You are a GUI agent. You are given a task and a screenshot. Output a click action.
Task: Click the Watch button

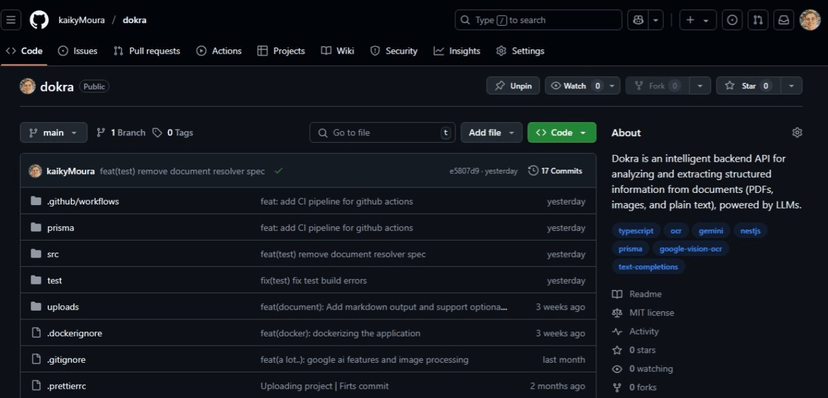(575, 86)
